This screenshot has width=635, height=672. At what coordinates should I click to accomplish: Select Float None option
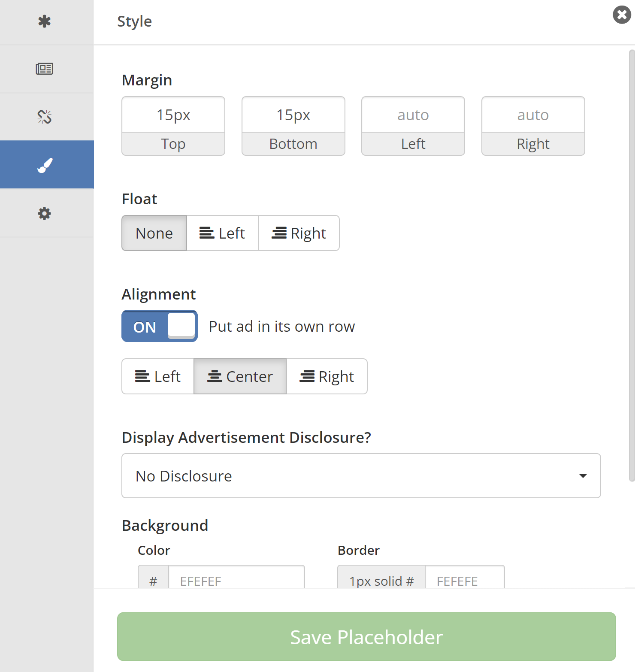(x=154, y=233)
